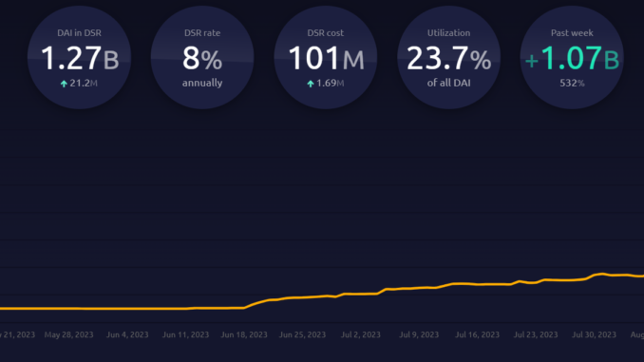Click the green arrow beside 1.69M

click(311, 84)
